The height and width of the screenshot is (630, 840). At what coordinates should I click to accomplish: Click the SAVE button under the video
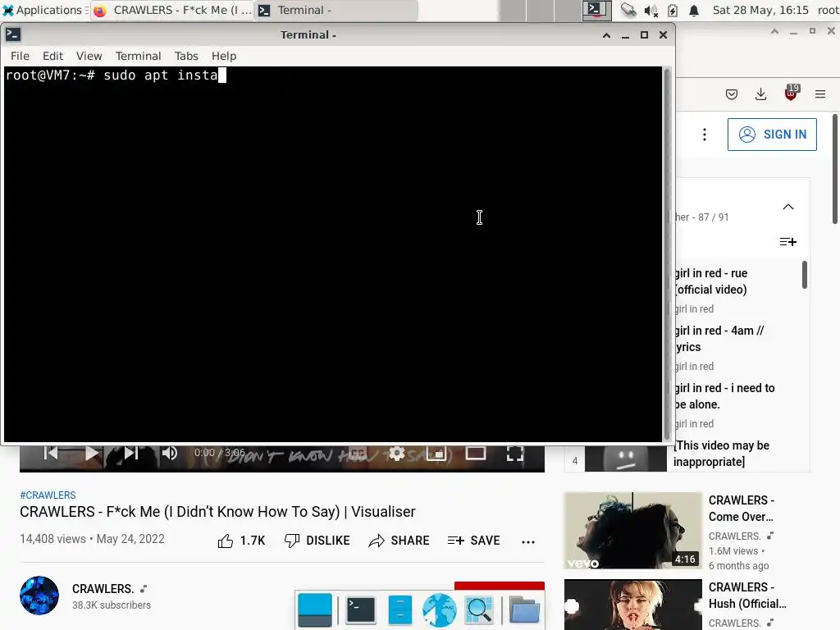[473, 541]
